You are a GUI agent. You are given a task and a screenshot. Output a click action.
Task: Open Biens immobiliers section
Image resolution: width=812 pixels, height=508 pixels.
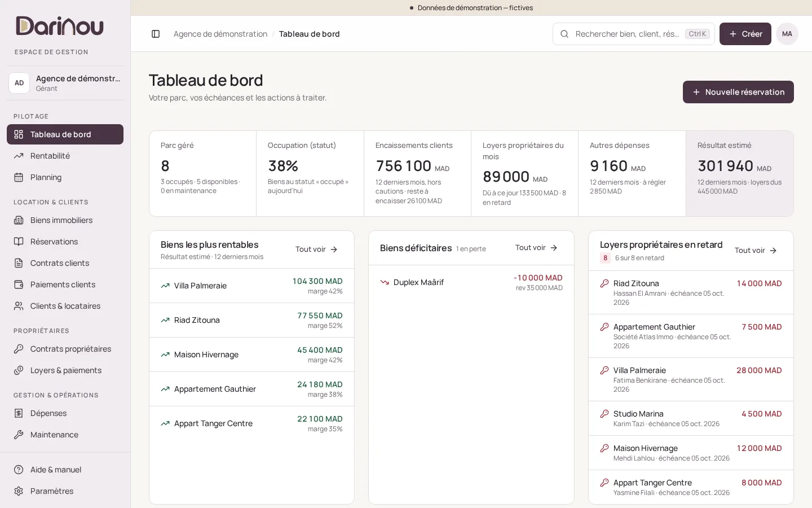(65, 220)
